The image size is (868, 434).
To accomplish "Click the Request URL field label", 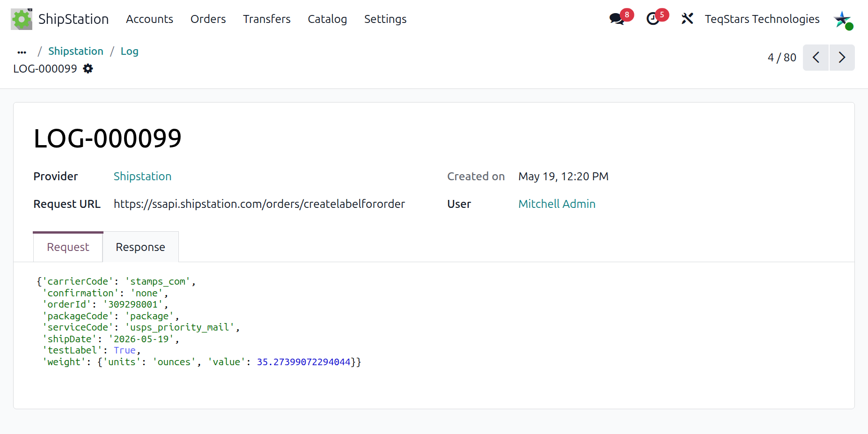I will [x=67, y=204].
